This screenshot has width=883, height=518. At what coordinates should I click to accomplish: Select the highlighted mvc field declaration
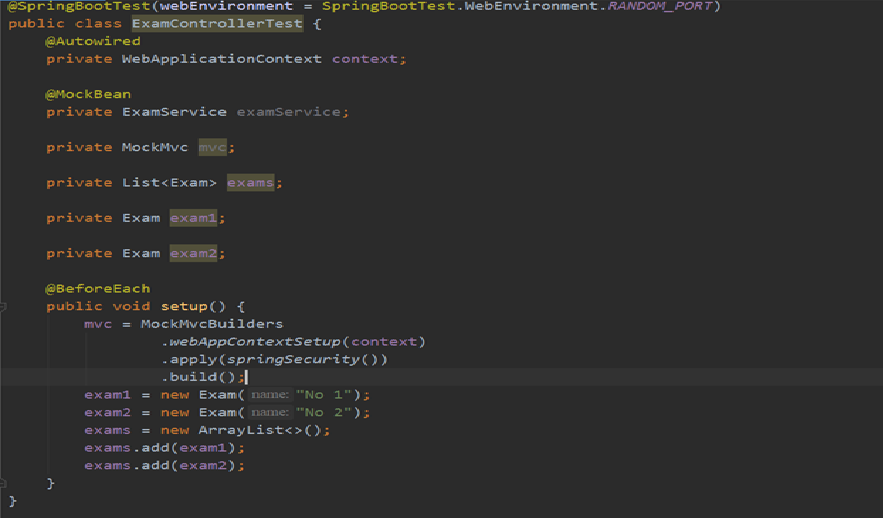[x=212, y=147]
